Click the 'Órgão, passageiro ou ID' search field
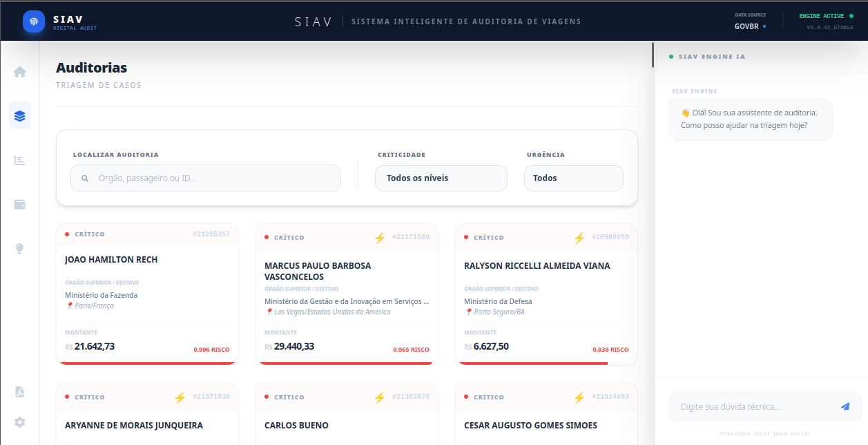 coord(206,178)
